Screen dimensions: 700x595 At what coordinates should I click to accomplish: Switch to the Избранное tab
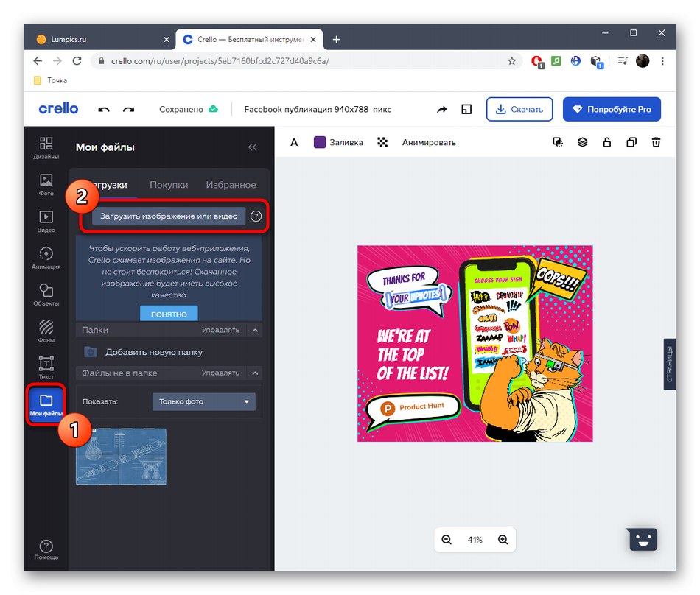tap(231, 185)
